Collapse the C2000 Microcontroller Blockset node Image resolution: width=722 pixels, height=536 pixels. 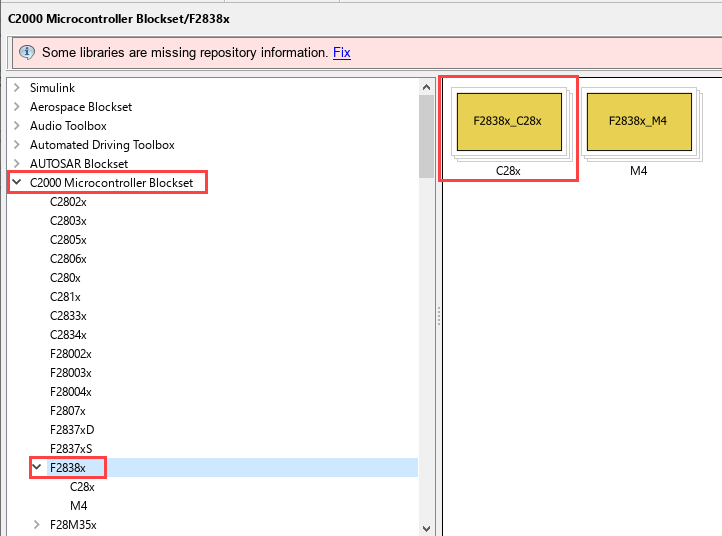tap(17, 182)
